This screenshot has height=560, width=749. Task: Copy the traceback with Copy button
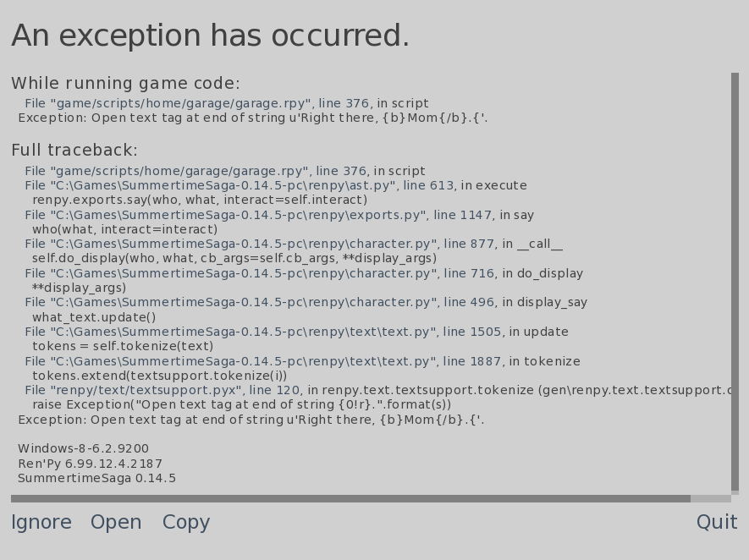186,523
